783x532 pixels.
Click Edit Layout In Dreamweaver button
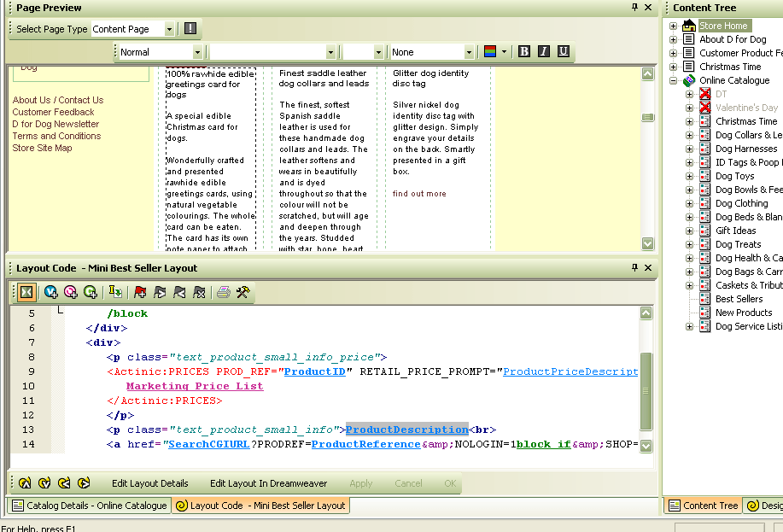click(x=270, y=483)
